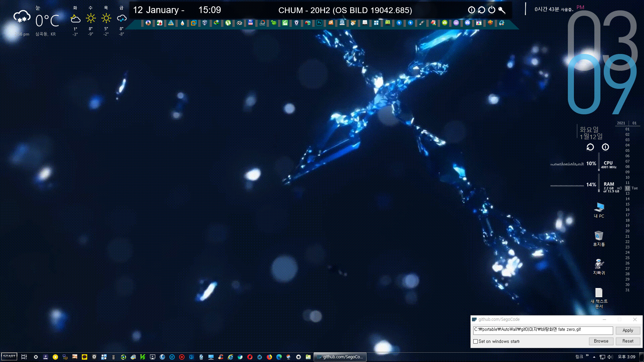The image size is (644, 362).
Task: Launch the green uTorrent dock icon
Action: tap(228, 23)
